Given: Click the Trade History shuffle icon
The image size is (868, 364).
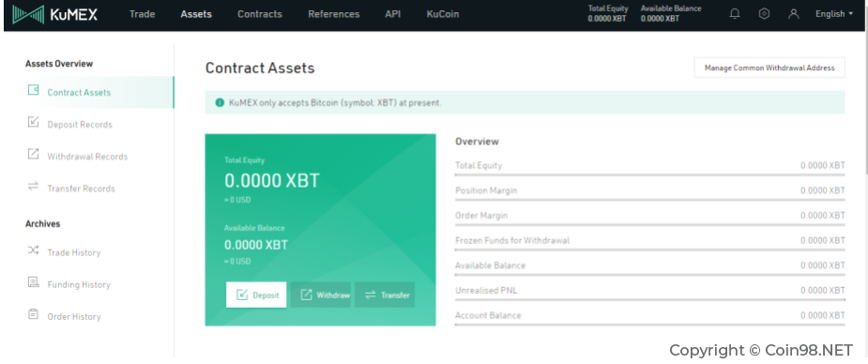Looking at the screenshot, I should (33, 250).
